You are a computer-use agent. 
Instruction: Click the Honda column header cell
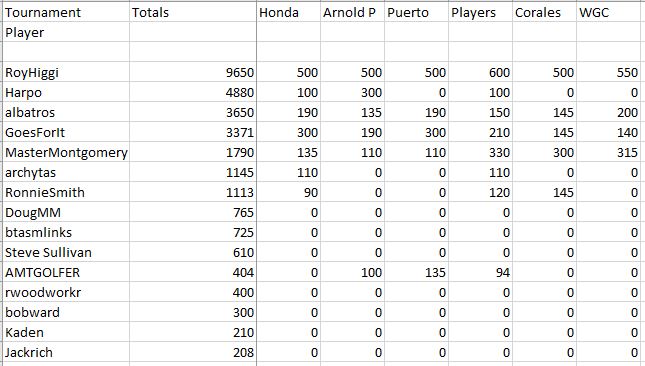(289, 12)
